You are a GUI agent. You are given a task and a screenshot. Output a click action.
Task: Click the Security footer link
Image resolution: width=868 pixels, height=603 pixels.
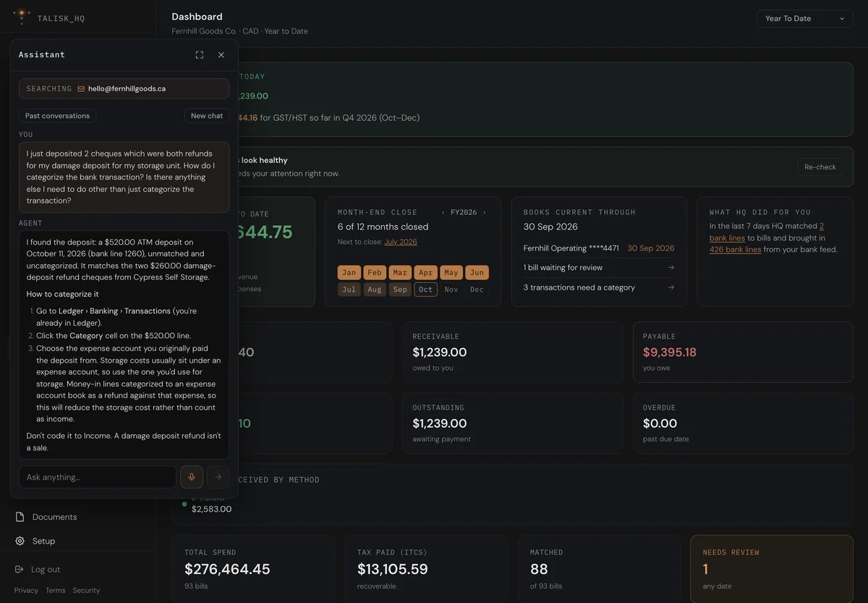(86, 591)
